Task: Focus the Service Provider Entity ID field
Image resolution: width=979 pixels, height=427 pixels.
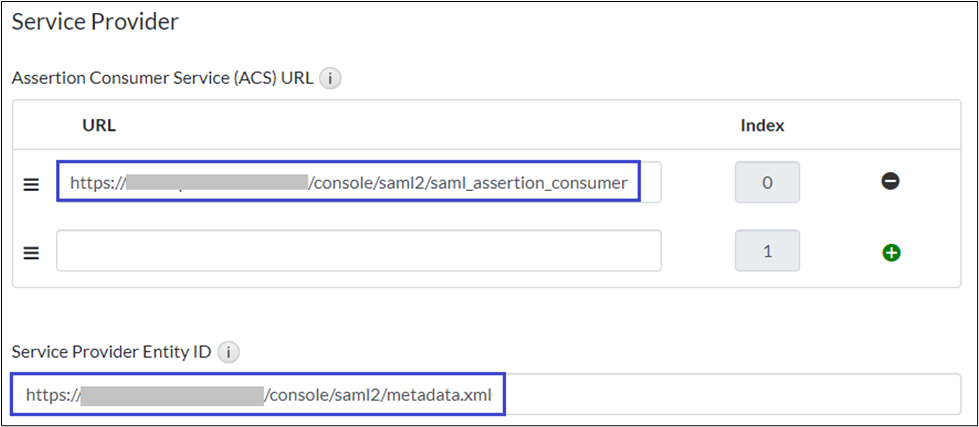Action: (700, 395)
